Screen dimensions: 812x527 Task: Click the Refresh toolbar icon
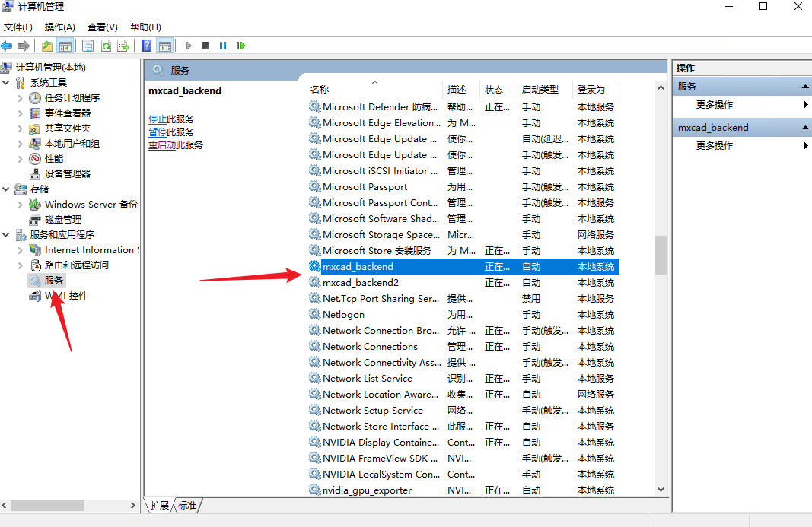click(106, 46)
